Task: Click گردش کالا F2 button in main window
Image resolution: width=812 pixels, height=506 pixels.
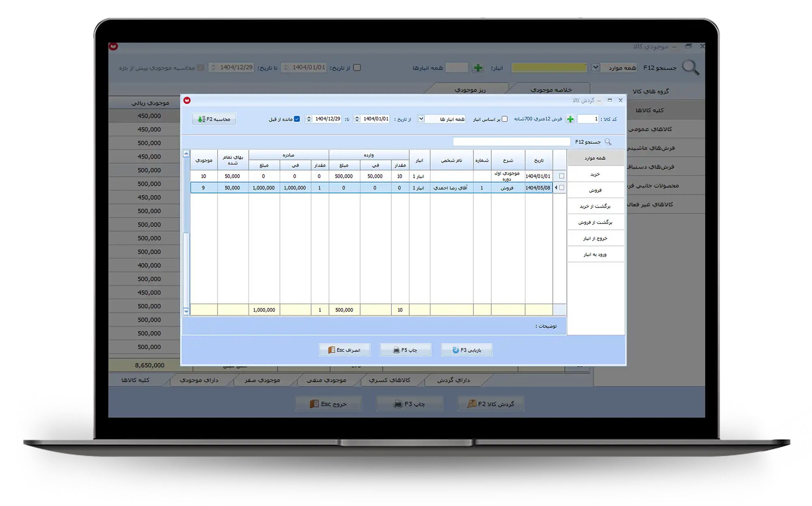Action: point(490,404)
